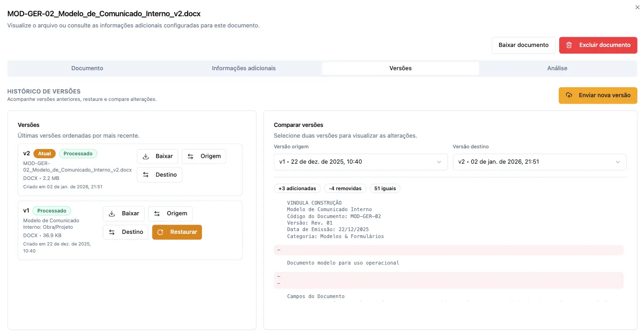Close the document details dialog
Viewport: 644px width, 332px height.
(x=637, y=7)
